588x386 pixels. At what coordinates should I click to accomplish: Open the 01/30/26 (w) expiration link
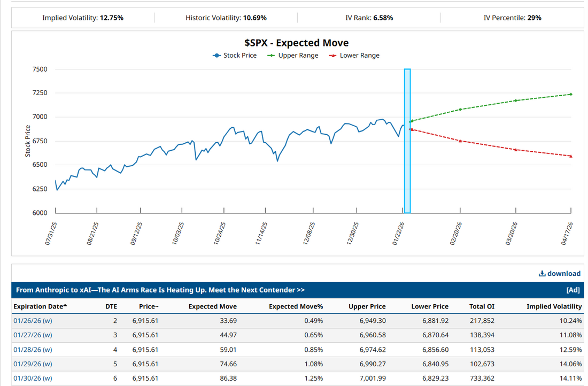[x=33, y=379]
